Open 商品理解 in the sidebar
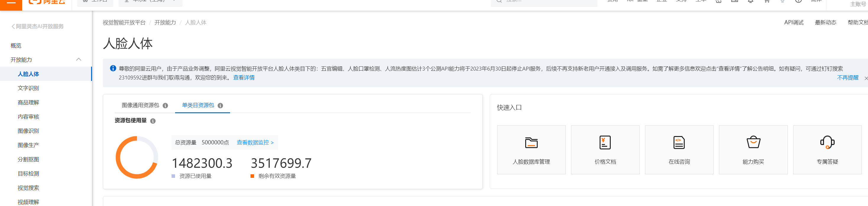 tap(28, 102)
